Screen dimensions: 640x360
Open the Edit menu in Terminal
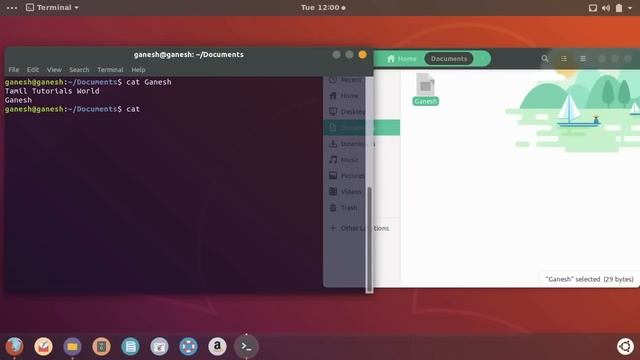coord(33,70)
